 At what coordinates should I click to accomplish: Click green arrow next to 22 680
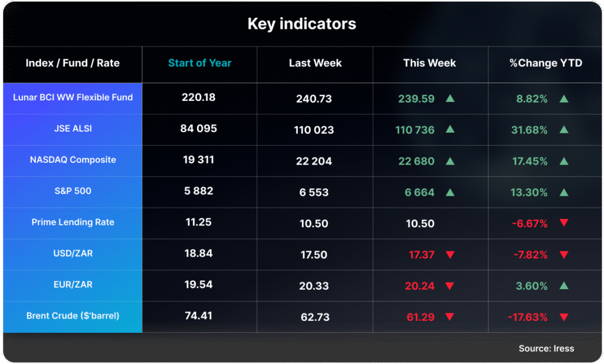point(450,161)
